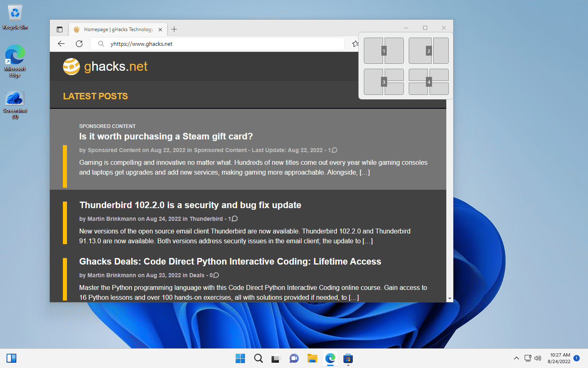
Task: Open the Widgets panel
Action: click(x=11, y=358)
